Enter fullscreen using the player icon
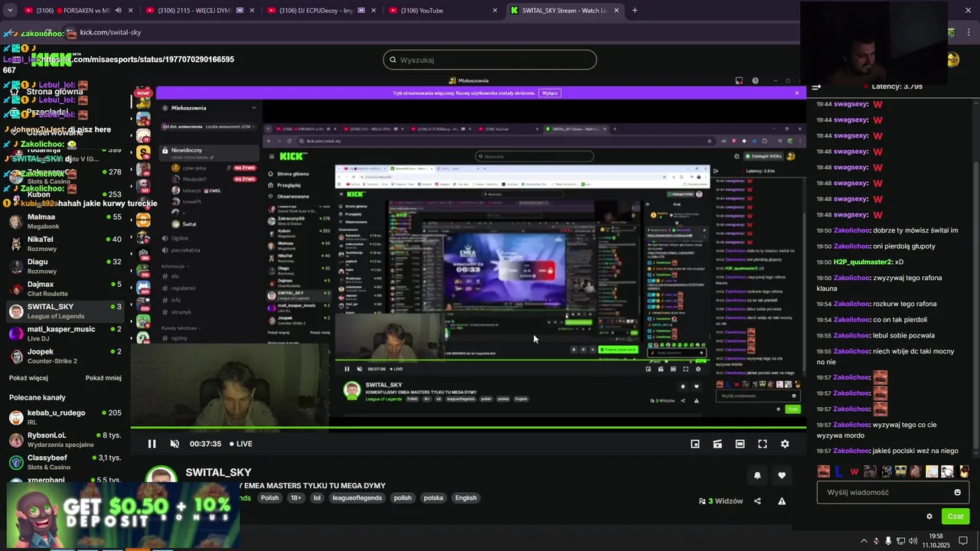Screen dimensions: 980x551 tap(763, 444)
